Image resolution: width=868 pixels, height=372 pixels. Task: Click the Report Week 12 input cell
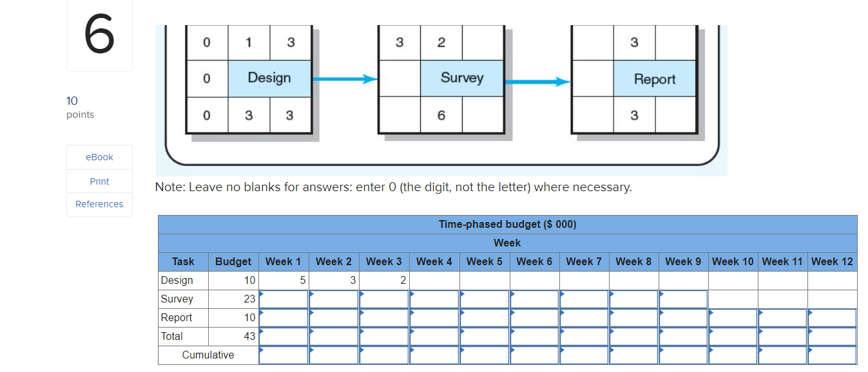(832, 317)
